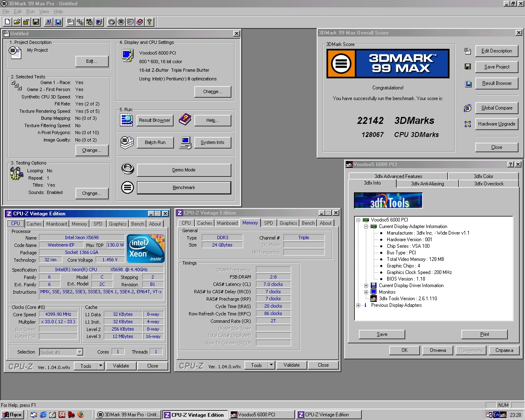525x420 pixels.
Task: Click Change button under Selected Tests
Action: [92, 150]
